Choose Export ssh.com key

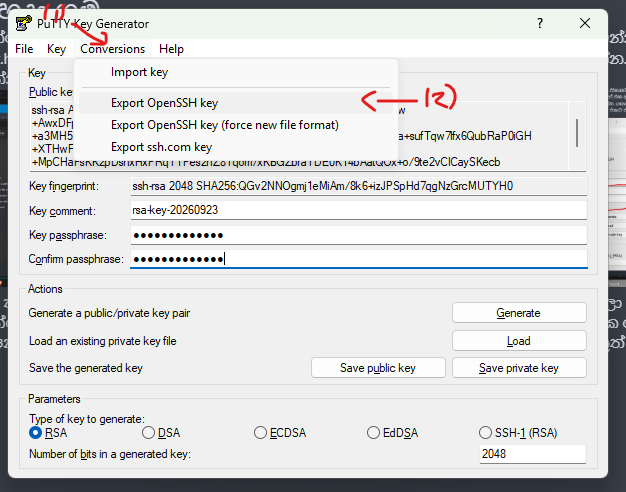pyautogui.click(x=236, y=147)
